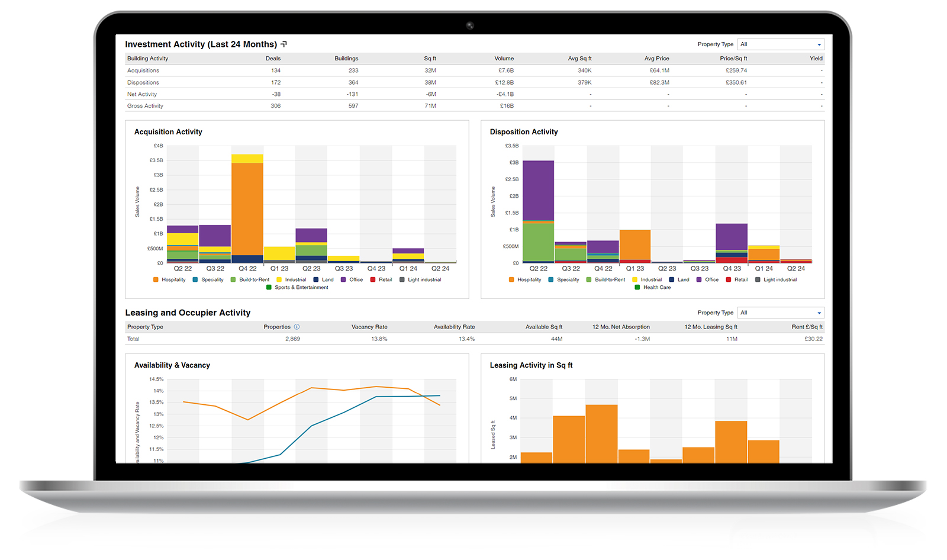This screenshot has width=947, height=560.
Task: Click the Vacancy Rate column header
Action: coord(369,327)
